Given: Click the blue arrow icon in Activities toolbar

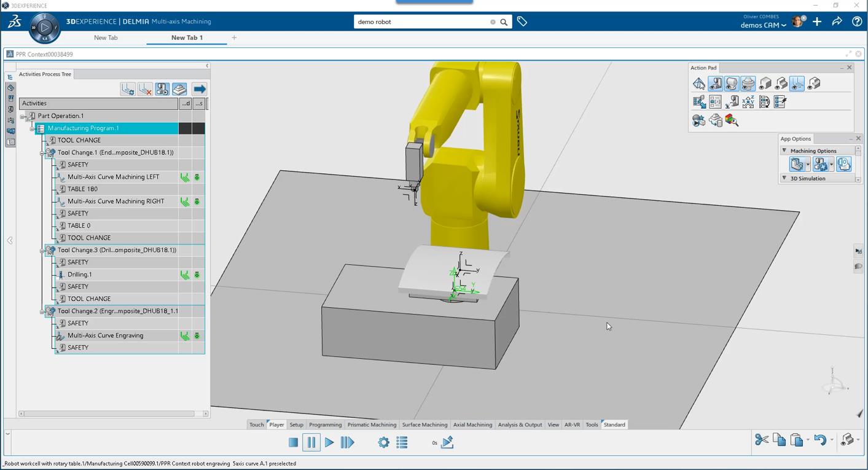Looking at the screenshot, I should click(199, 89).
